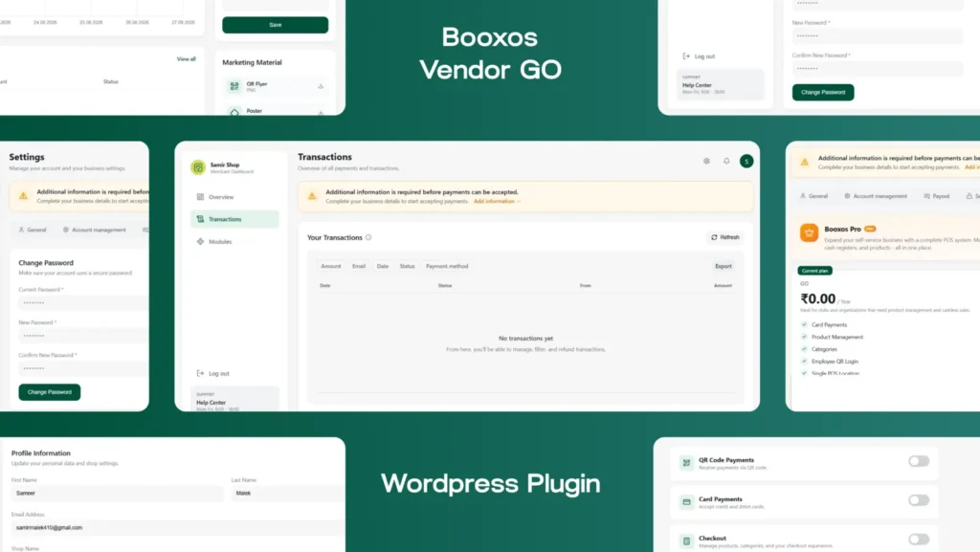Switch to Payout tab in right panel
This screenshot has width=980, height=552.
(936, 196)
